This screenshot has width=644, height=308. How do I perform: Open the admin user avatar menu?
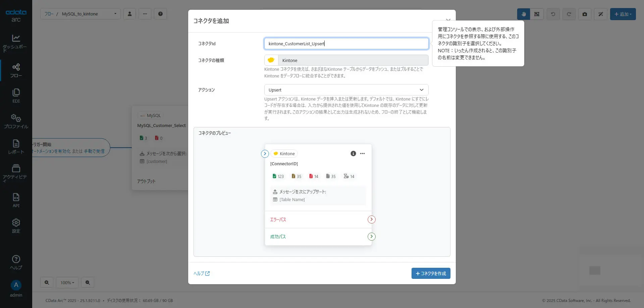[16, 285]
